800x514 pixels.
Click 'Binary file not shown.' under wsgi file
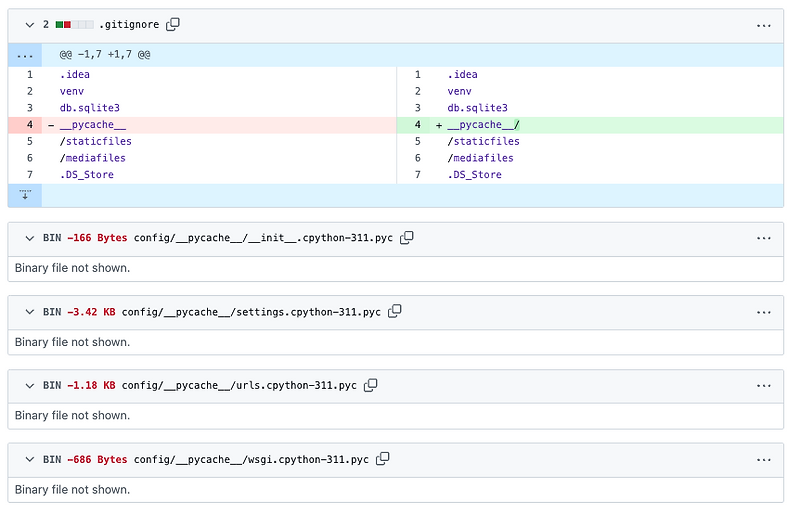pos(72,489)
